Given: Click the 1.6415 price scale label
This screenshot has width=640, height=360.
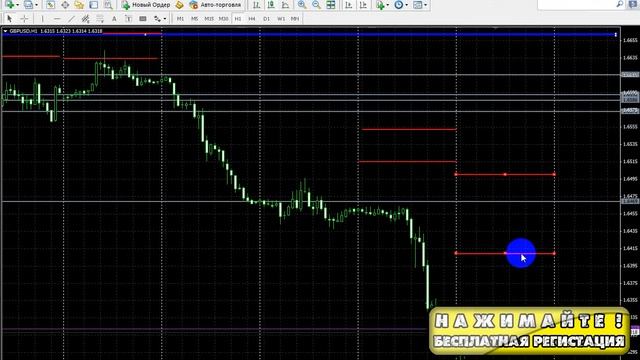Looking at the screenshot, I should tap(630, 248).
